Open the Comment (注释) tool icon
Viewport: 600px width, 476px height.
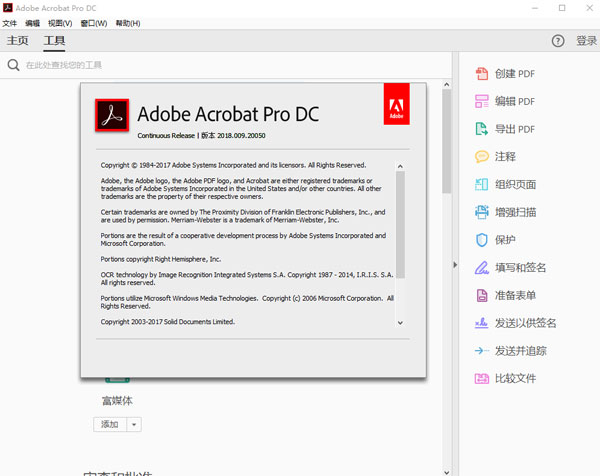[482, 156]
